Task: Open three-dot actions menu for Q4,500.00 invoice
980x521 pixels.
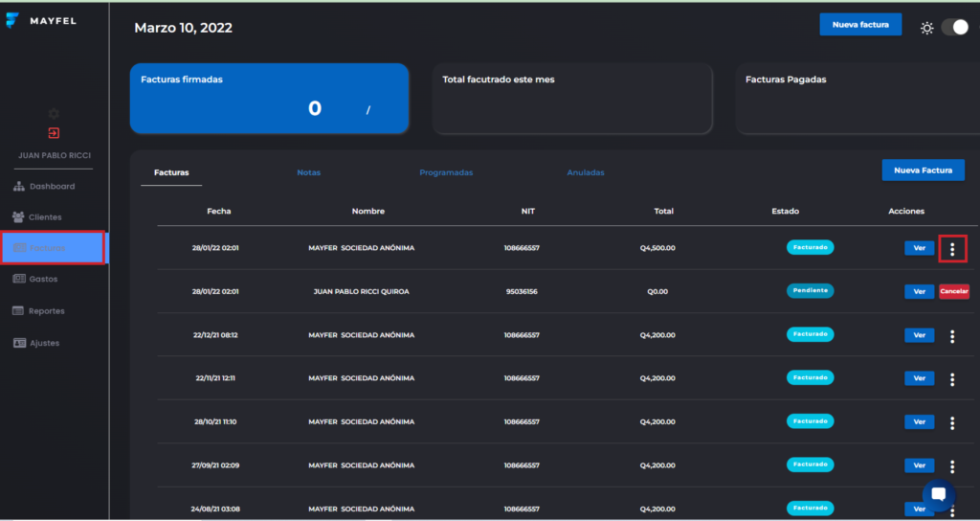Action: coord(952,249)
